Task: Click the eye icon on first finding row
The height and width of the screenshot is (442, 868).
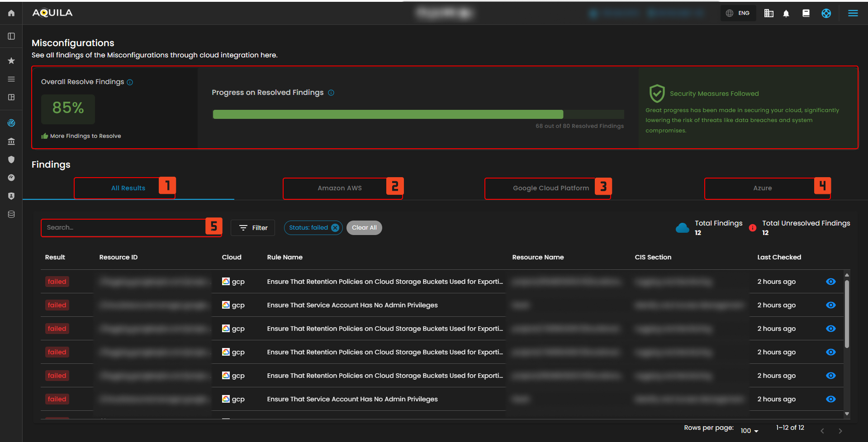Action: [x=830, y=282]
